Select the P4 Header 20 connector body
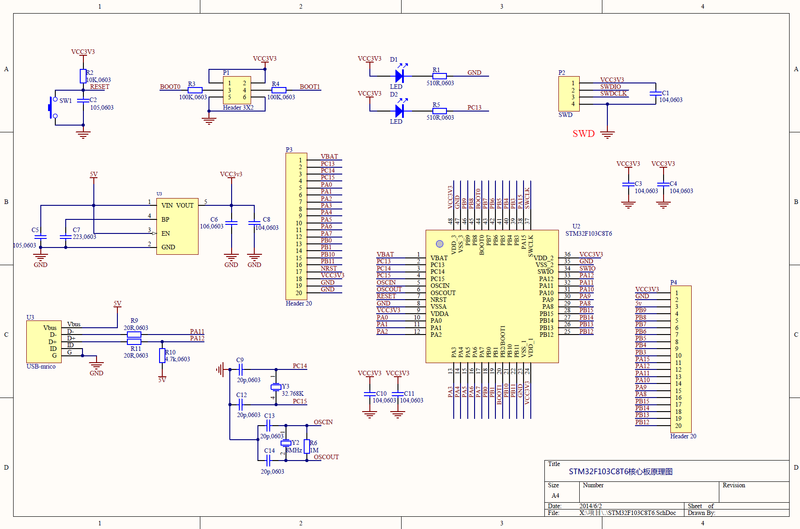 tap(681, 359)
